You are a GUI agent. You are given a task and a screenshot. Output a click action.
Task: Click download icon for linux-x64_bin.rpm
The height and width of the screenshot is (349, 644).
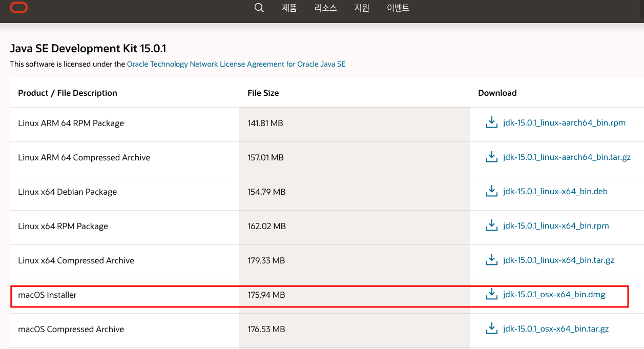(x=491, y=225)
